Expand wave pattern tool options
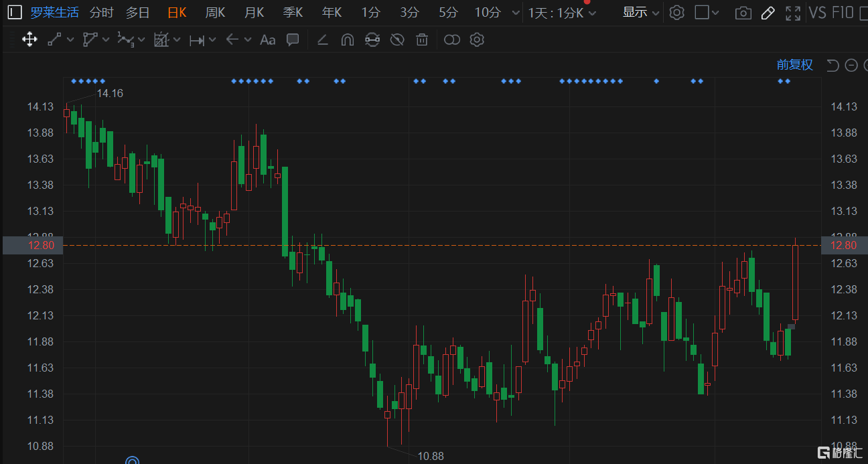This screenshot has height=464, width=868. point(142,40)
